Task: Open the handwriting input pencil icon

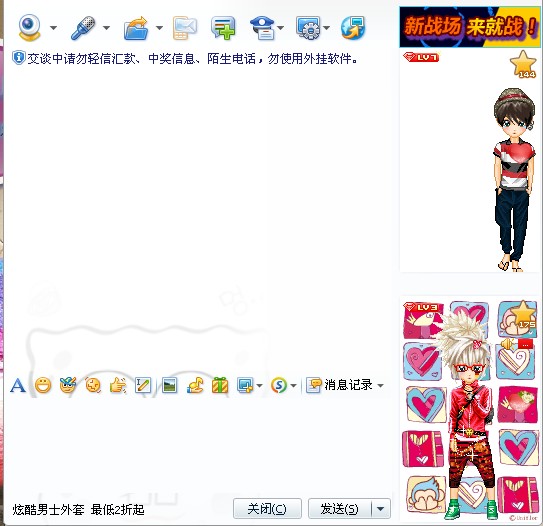Action: click(143, 385)
